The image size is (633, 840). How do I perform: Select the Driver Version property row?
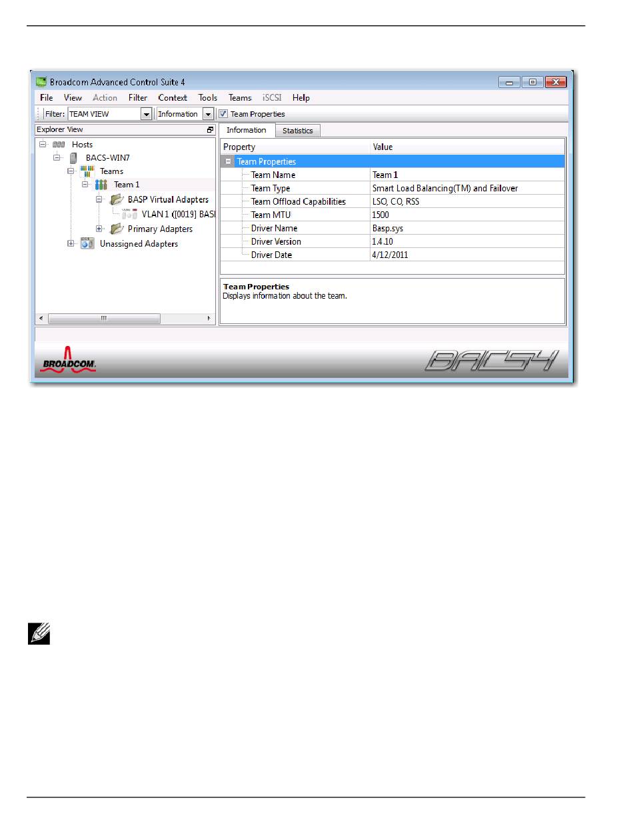click(x=392, y=241)
